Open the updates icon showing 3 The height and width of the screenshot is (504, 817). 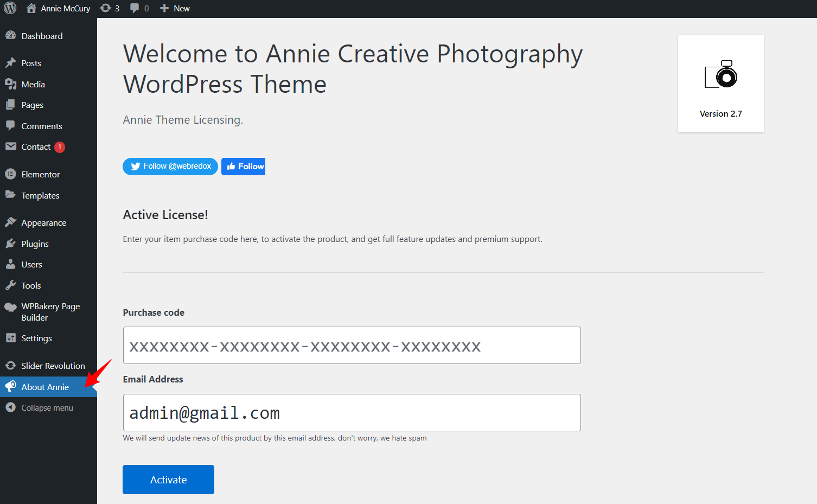(106, 8)
